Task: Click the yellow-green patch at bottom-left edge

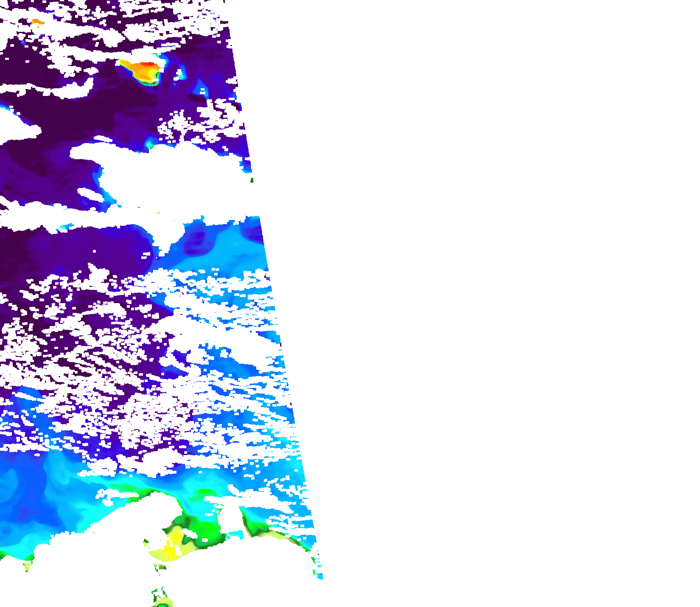Action: point(28,566)
